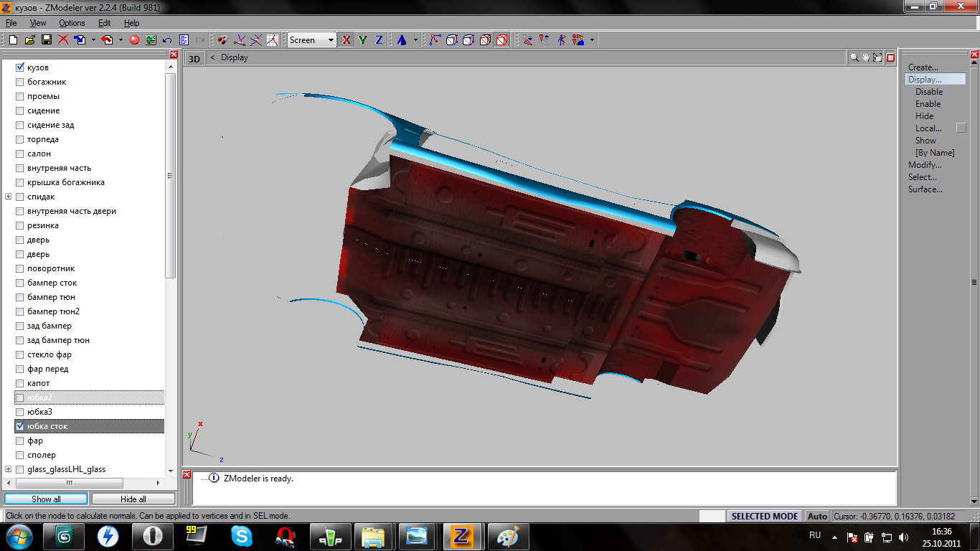The width and height of the screenshot is (980, 551).
Task: Open the Screen axis dropdown
Action: point(331,40)
